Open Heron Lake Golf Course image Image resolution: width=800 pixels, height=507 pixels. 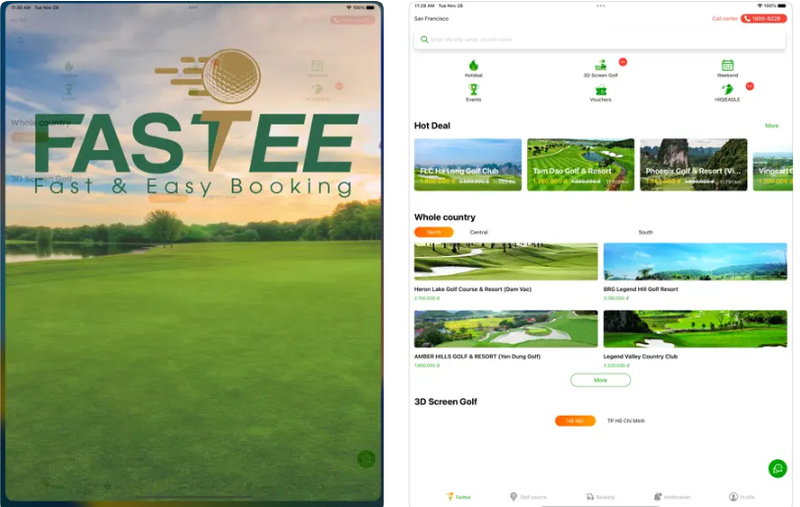[506, 261]
